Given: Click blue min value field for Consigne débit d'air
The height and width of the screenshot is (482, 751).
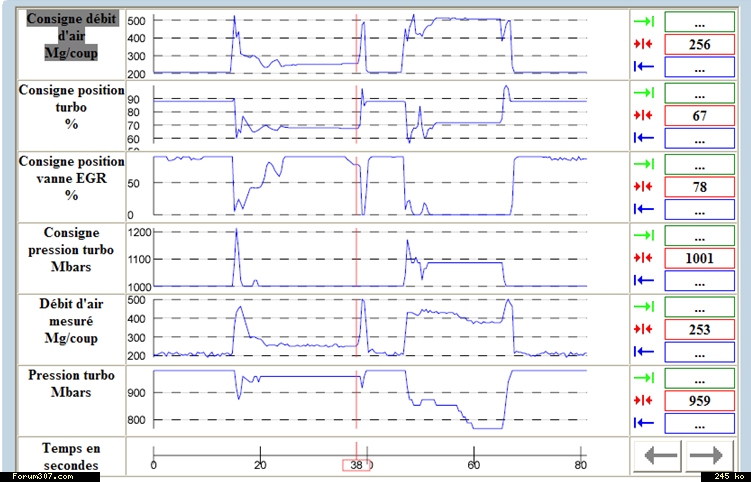Looking at the screenshot, I should point(699,67).
